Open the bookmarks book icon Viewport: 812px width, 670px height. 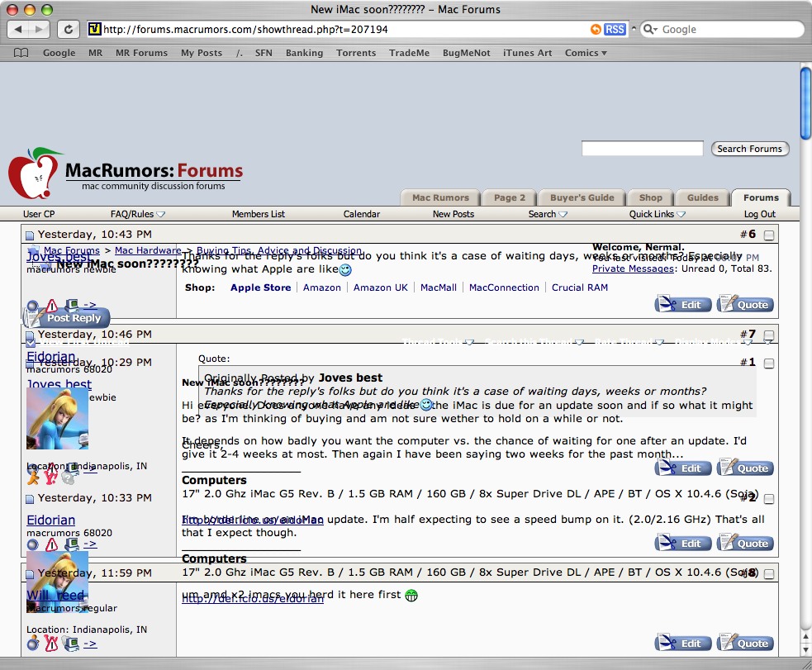pyautogui.click(x=21, y=53)
